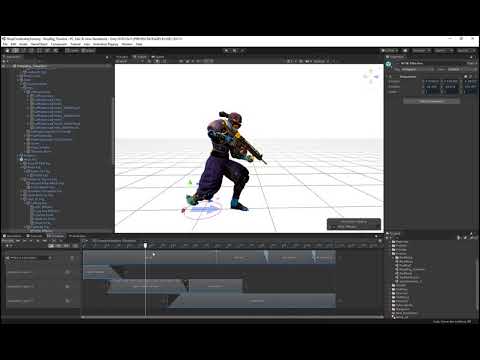The width and height of the screenshot is (480, 360).
Task: Open the Timeline settings gear icon
Action: pos(380,240)
